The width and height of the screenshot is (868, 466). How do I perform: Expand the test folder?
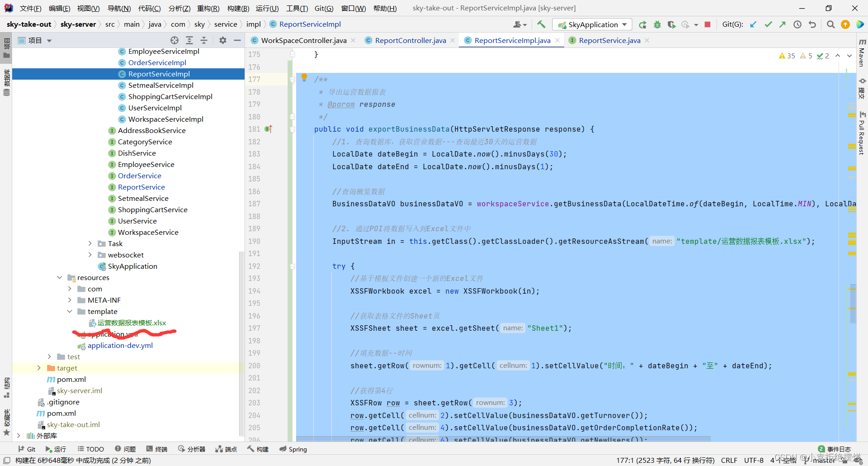coord(50,357)
